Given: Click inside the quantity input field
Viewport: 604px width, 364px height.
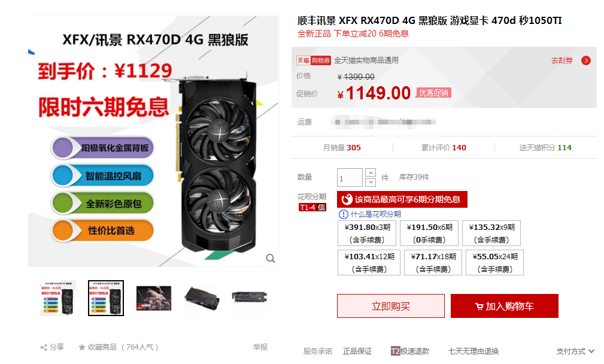Looking at the screenshot, I should 350,178.
